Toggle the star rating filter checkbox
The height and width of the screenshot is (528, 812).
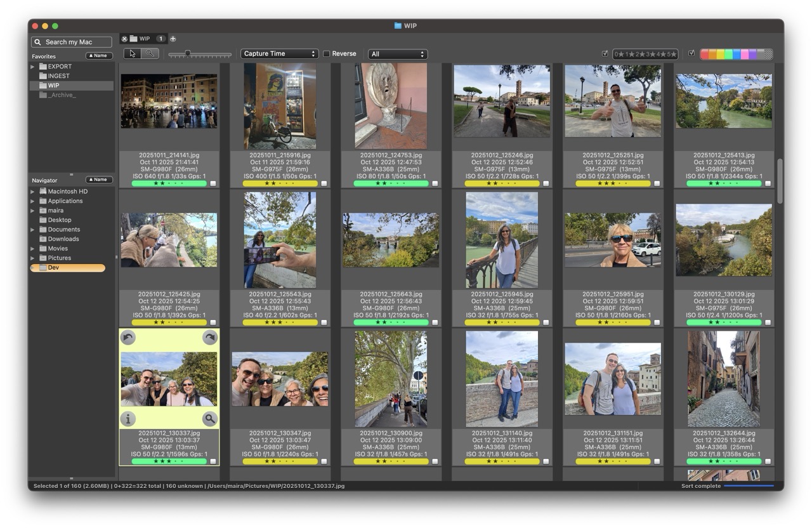click(605, 54)
